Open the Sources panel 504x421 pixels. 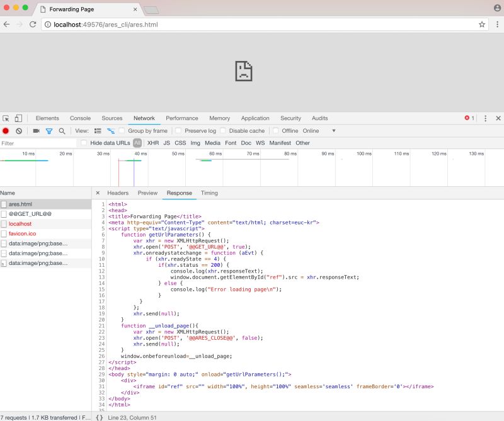coord(112,118)
